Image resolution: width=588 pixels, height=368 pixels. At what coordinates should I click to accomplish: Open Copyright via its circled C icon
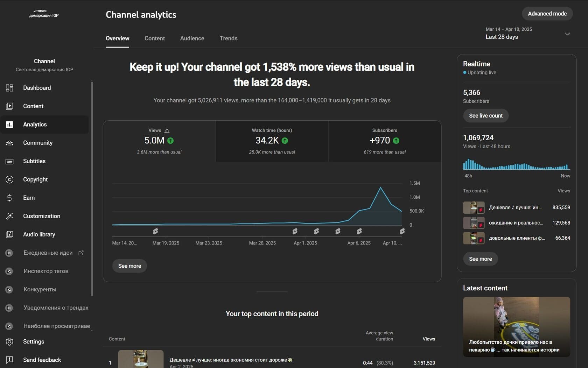(9, 179)
